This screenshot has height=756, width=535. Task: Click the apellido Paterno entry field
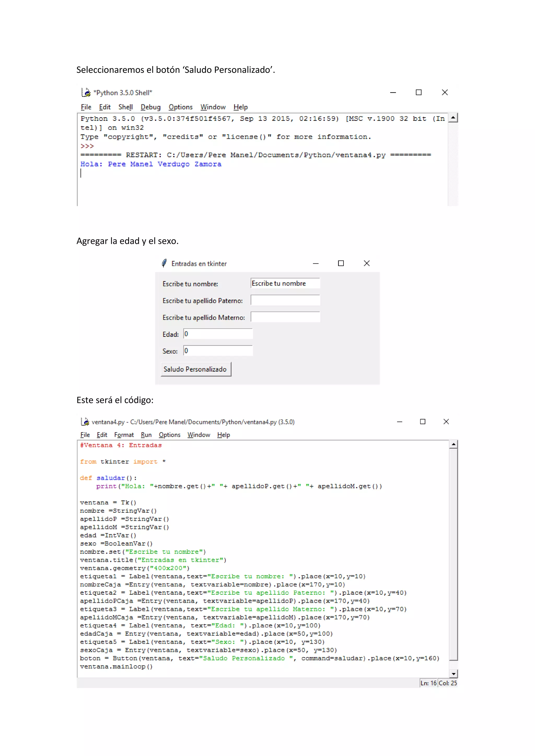[x=285, y=300]
